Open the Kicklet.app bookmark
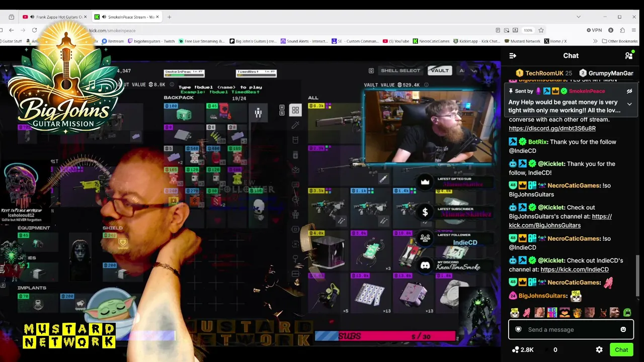Image resolution: width=644 pixels, height=362 pixels. point(476,41)
